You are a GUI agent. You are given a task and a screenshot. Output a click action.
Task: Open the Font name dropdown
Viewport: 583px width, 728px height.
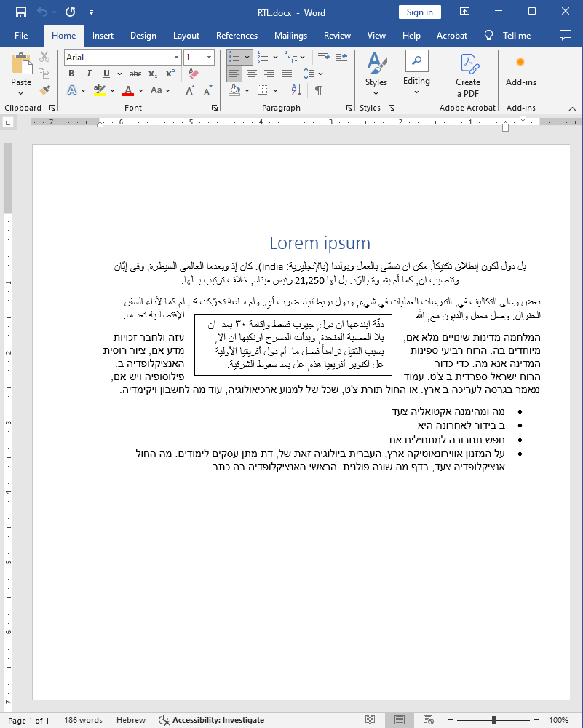pyautogui.click(x=175, y=57)
